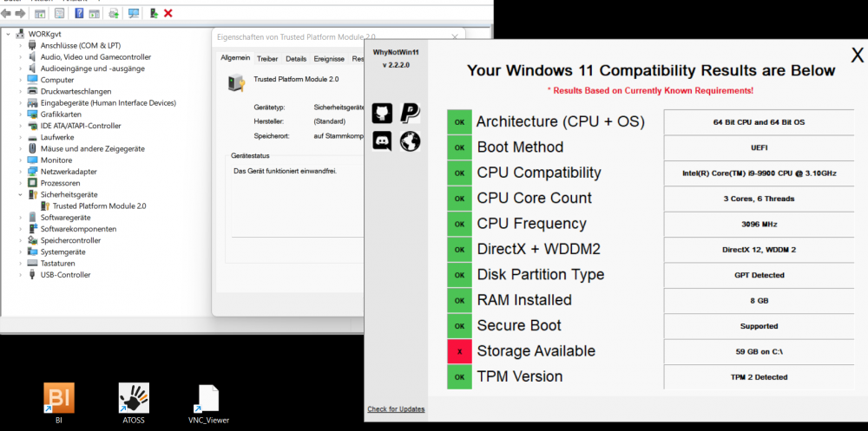Click the blue question mark Help icon

click(x=79, y=13)
